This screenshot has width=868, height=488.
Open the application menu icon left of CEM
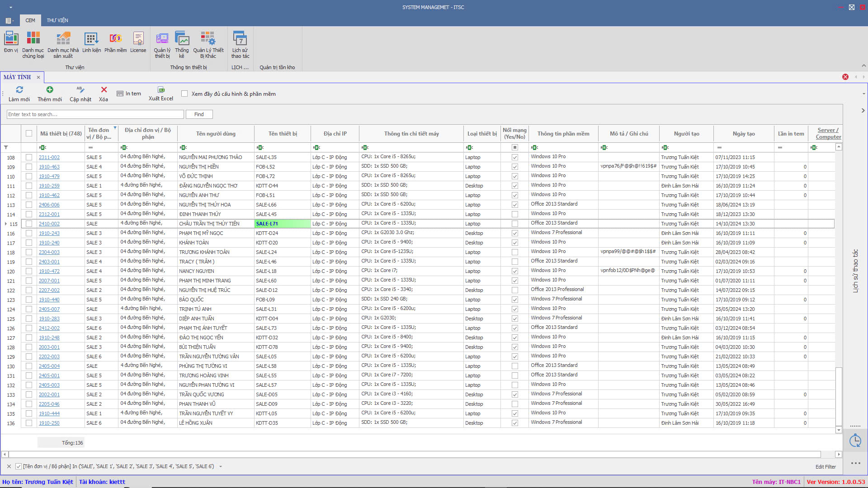click(9, 20)
